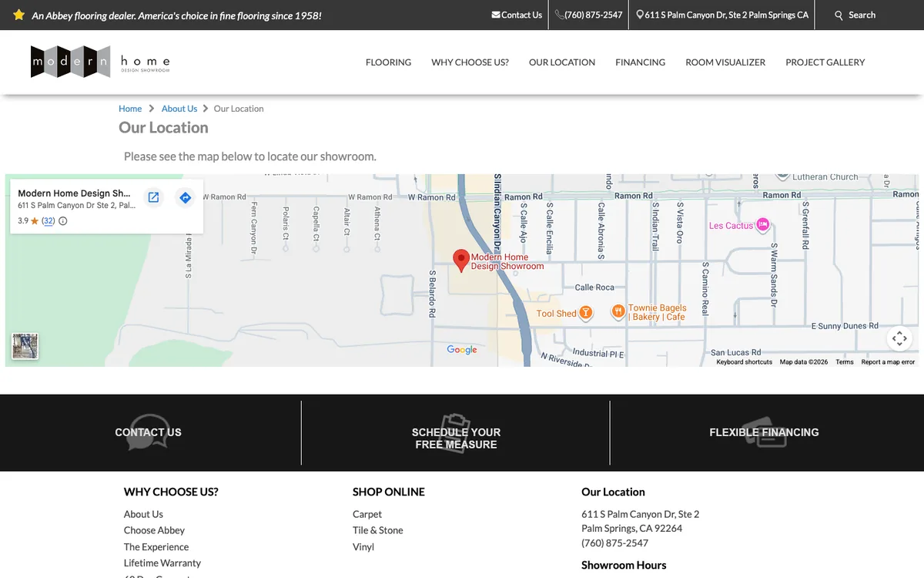Click footer address 611 S Palm Canyon Dr, Ste 2
This screenshot has width=924, height=578.
click(x=640, y=514)
